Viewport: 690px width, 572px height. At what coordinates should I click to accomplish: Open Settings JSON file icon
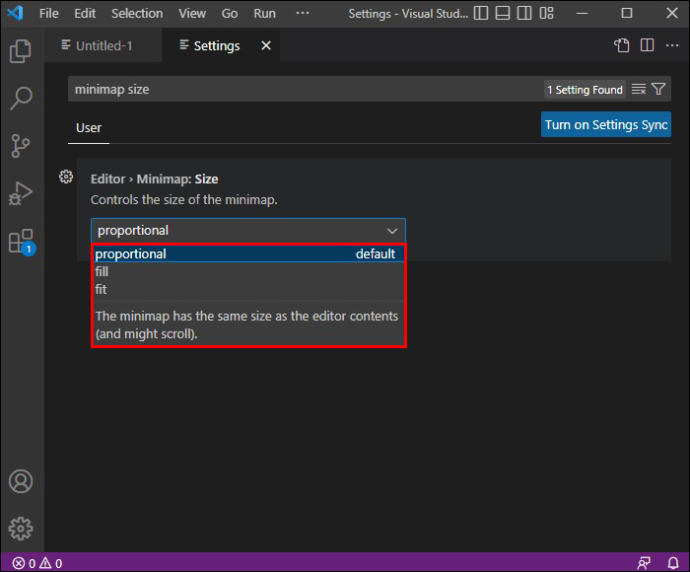(x=622, y=45)
